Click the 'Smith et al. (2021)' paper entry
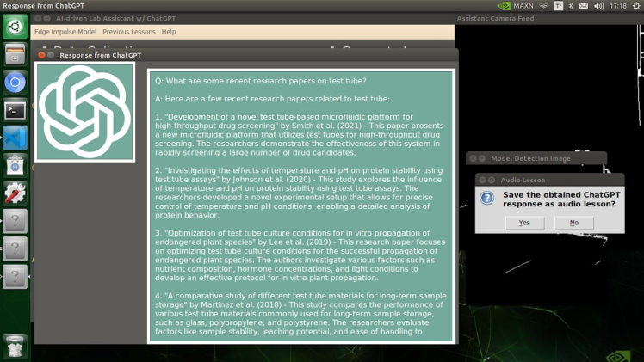 coord(300,134)
